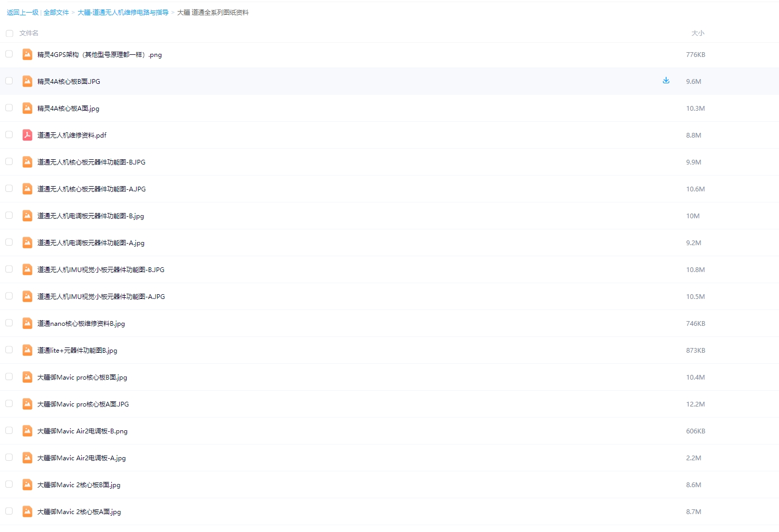Click image icon of 道通无人机核心板元器件功能图-B.JPG

tap(27, 162)
